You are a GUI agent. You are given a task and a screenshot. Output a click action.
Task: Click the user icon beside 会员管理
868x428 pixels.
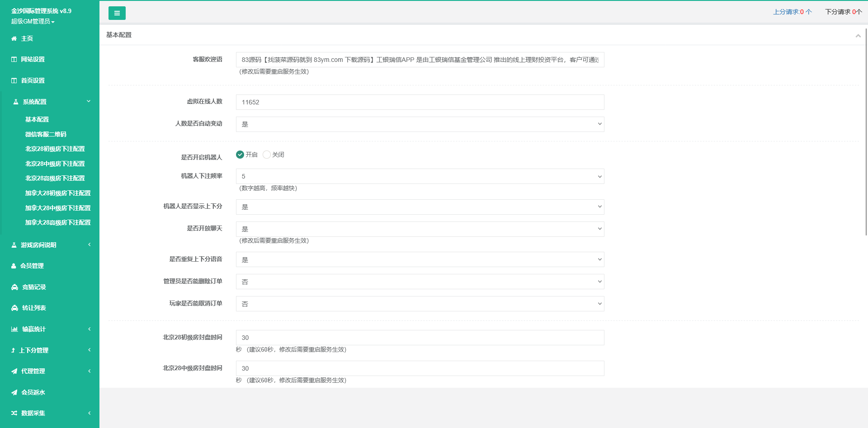pos(14,266)
